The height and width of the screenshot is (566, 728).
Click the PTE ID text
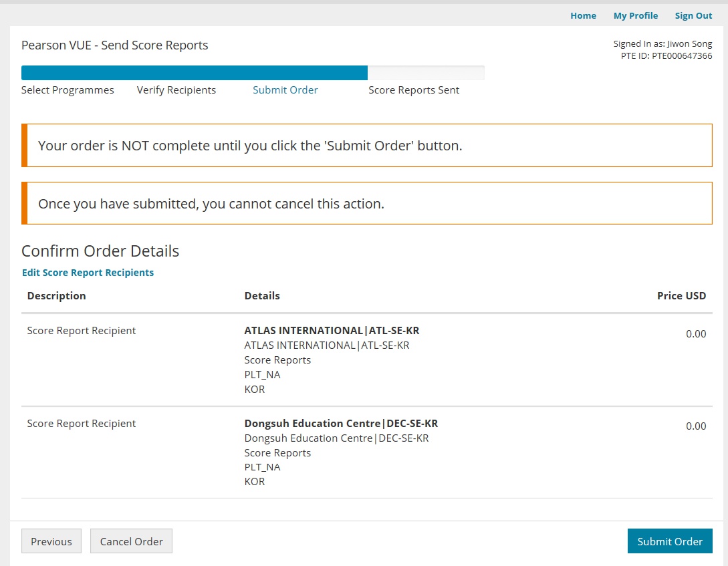point(666,56)
